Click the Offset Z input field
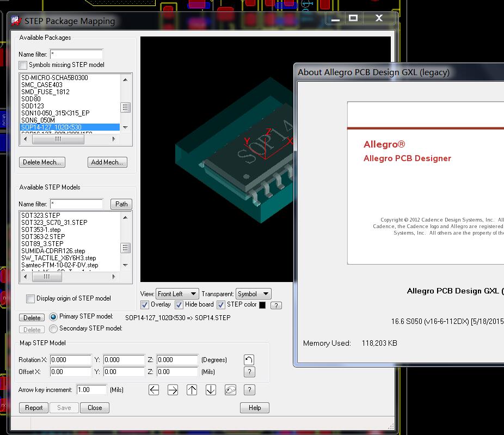 point(177,372)
